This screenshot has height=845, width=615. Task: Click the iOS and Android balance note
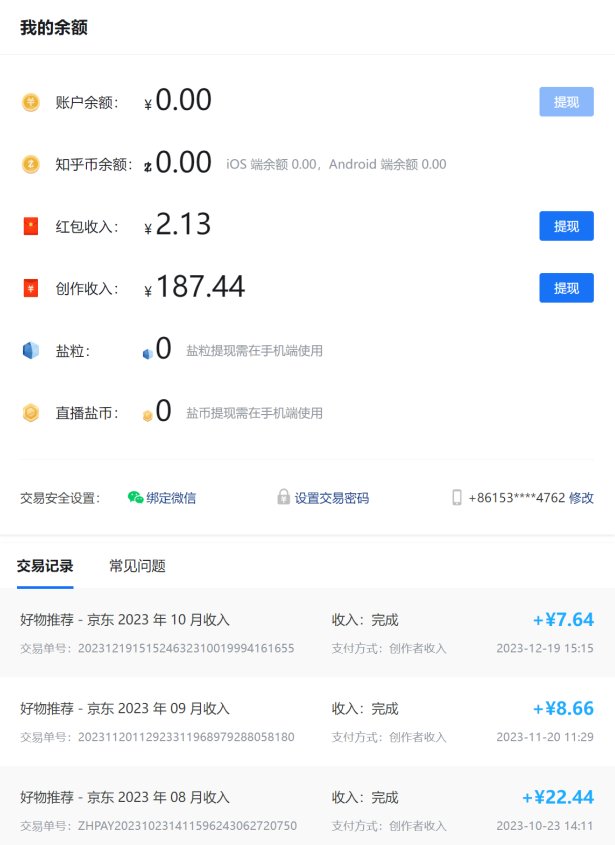[x=336, y=164]
